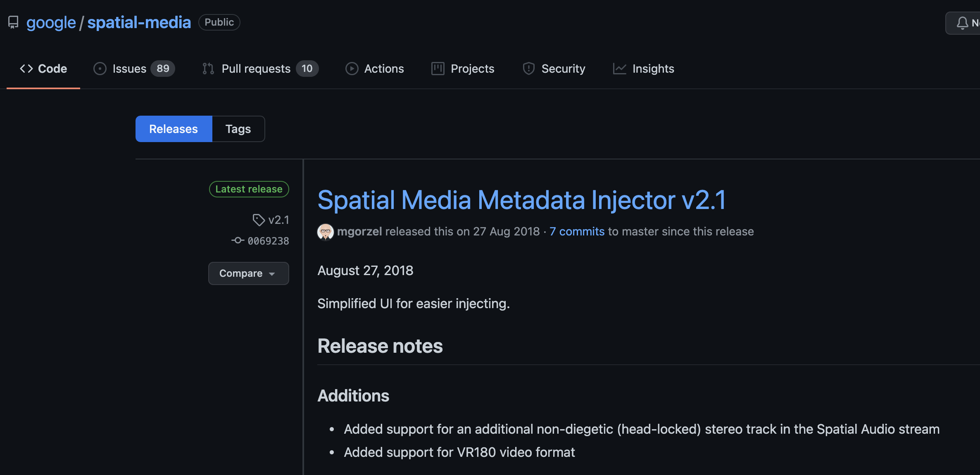The image size is (980, 475).
Task: Open the google owner link
Action: (51, 22)
